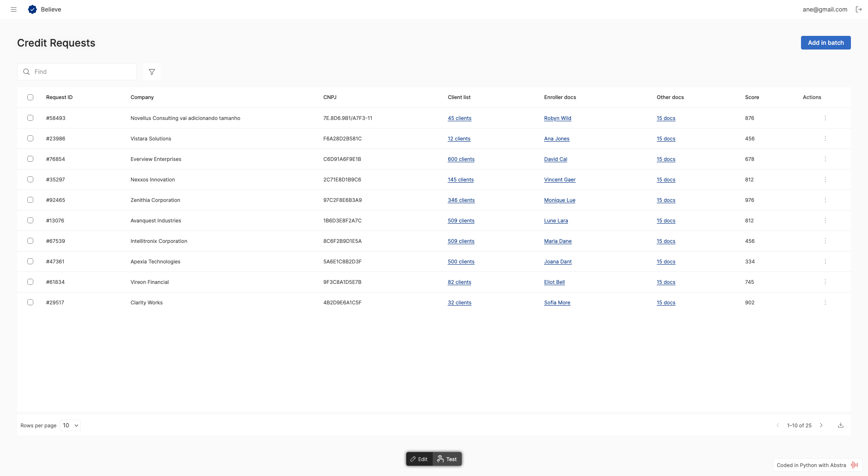Click the Score column header
The width and height of the screenshot is (868, 476).
(752, 97)
